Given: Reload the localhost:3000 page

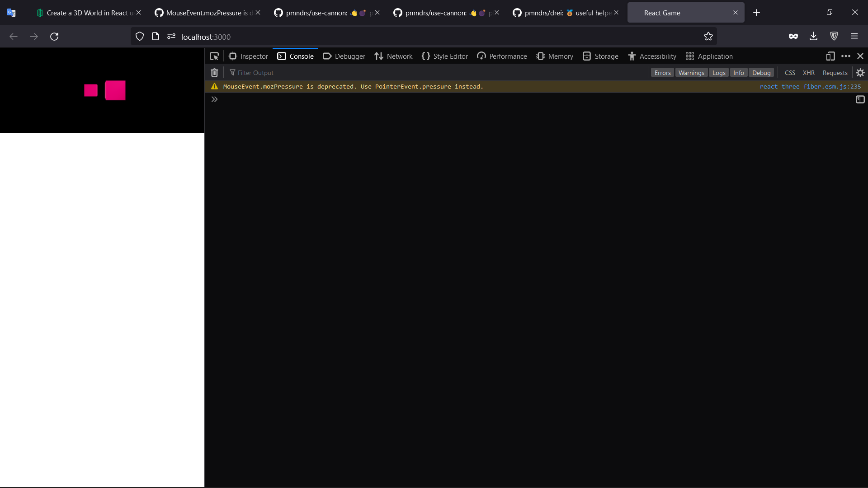Looking at the screenshot, I should click(54, 36).
